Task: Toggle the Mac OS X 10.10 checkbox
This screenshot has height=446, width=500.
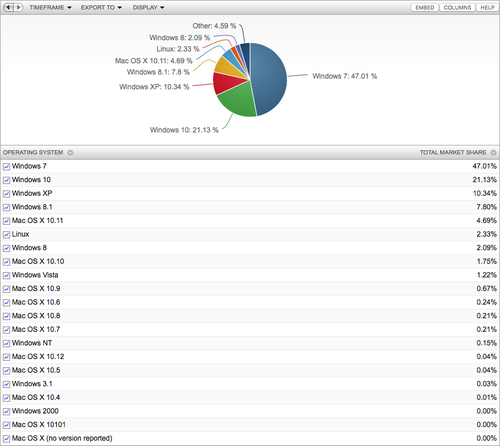Action: [6, 262]
